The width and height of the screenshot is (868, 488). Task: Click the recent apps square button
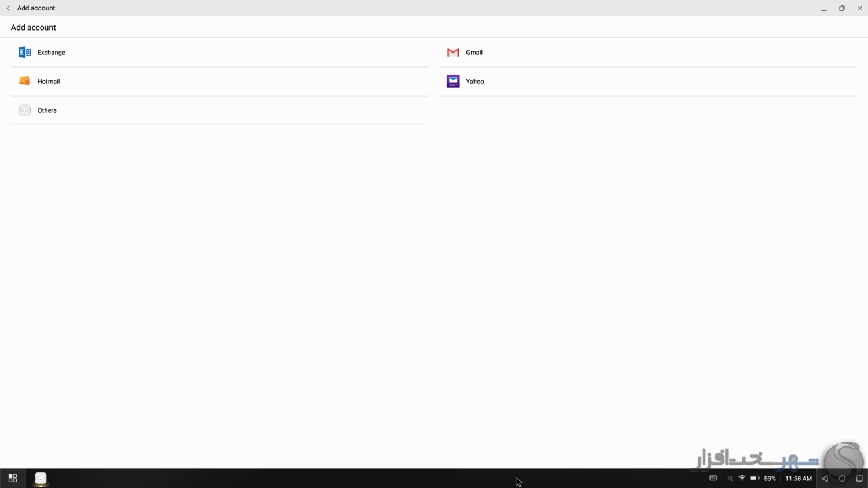pyautogui.click(x=859, y=479)
